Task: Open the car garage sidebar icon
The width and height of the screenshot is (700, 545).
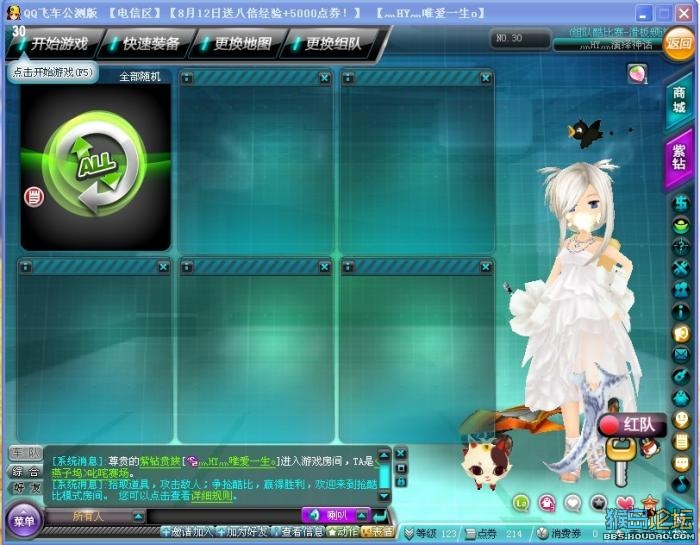Action: (x=681, y=203)
